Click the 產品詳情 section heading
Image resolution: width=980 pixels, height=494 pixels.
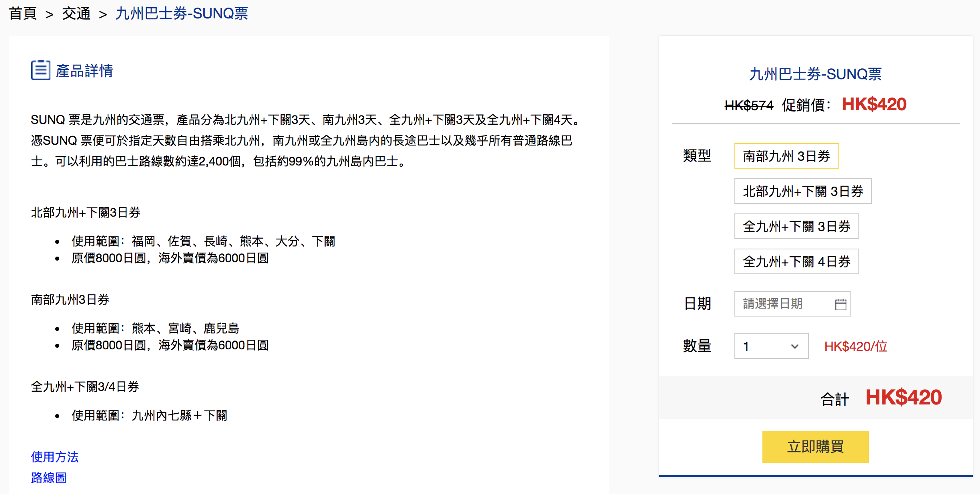coord(84,71)
